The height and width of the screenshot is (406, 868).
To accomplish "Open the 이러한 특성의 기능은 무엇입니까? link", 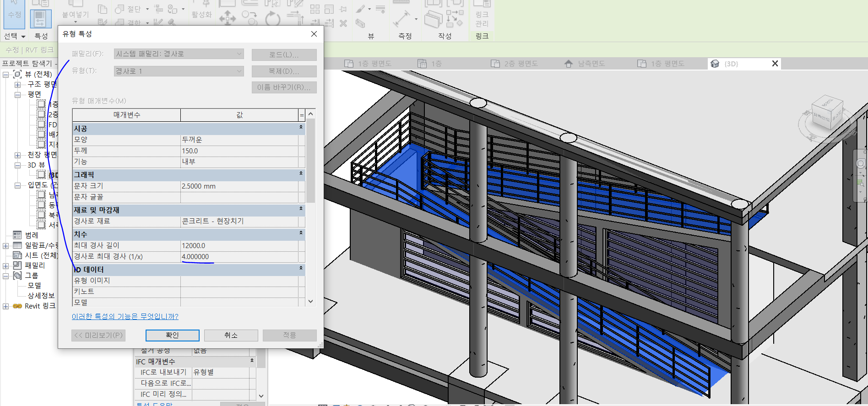I will pos(125,316).
